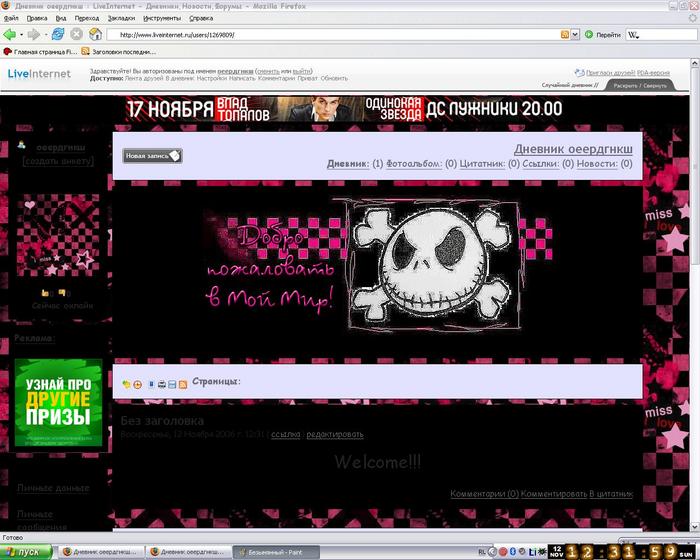Click the Forward navigation arrow

tap(33, 34)
